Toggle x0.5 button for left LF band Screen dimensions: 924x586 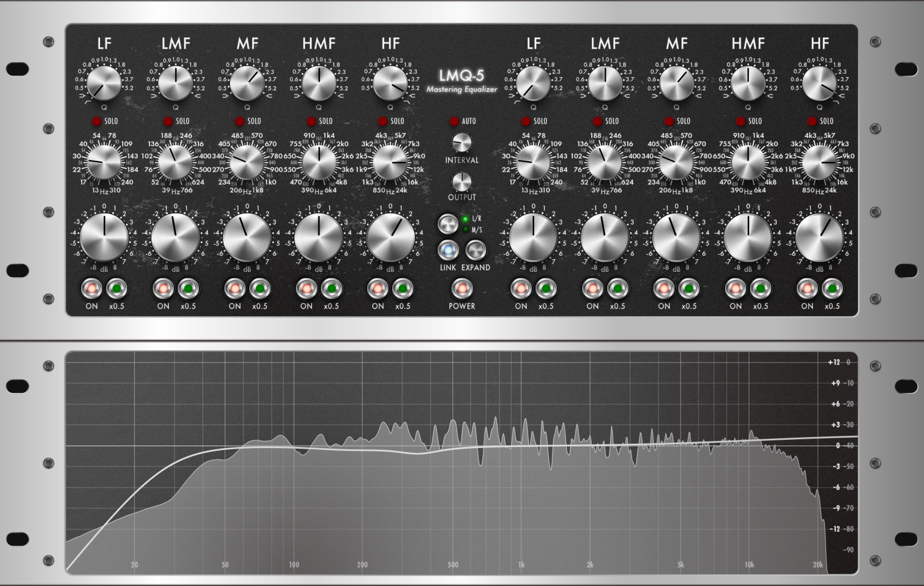pyautogui.click(x=117, y=289)
